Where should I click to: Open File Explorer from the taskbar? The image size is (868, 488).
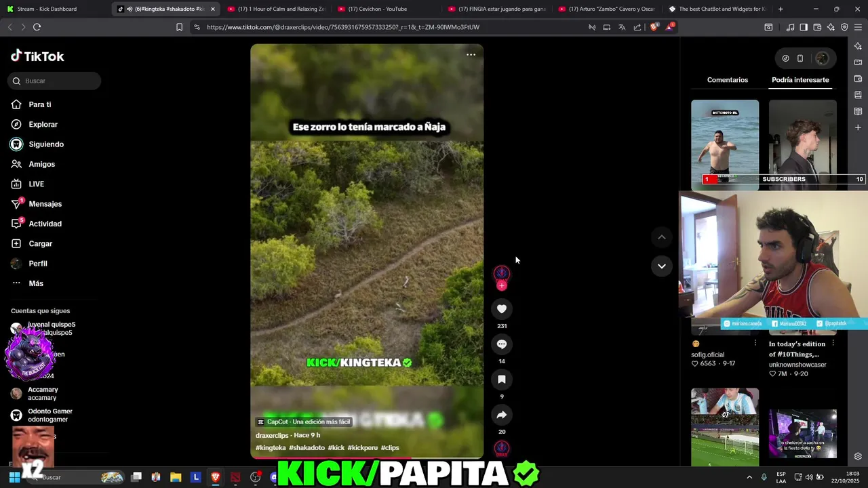[176, 477]
